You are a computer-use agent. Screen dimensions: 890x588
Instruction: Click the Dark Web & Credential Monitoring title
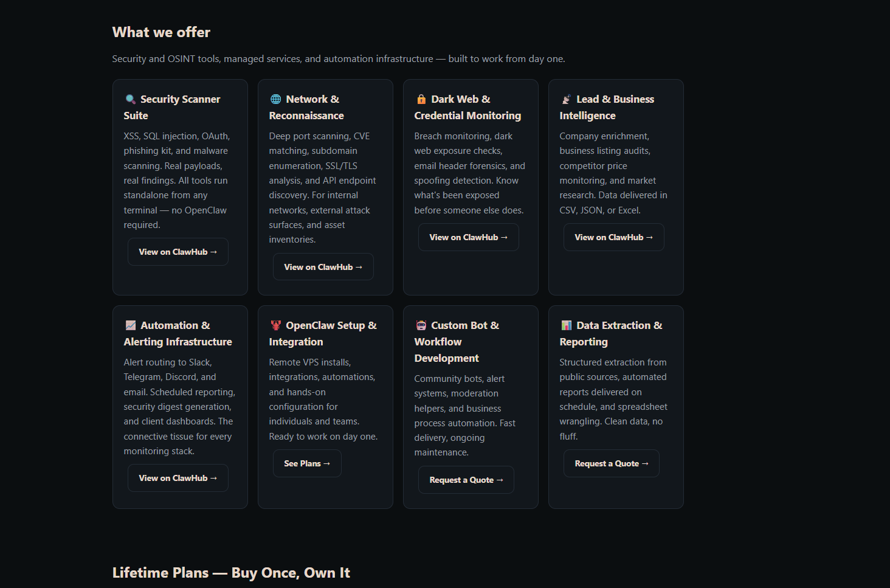(467, 107)
